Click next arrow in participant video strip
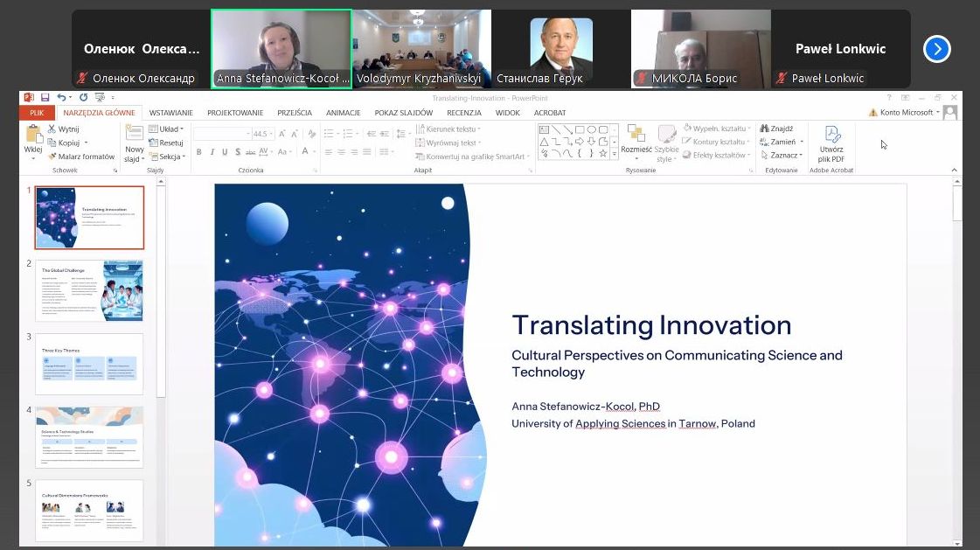 tap(936, 49)
